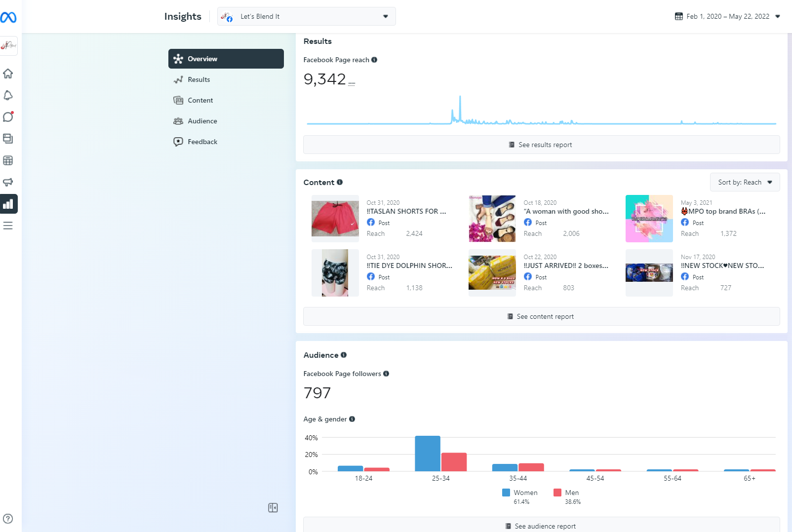
Task: Click the Insights page heading
Action: pos(183,16)
